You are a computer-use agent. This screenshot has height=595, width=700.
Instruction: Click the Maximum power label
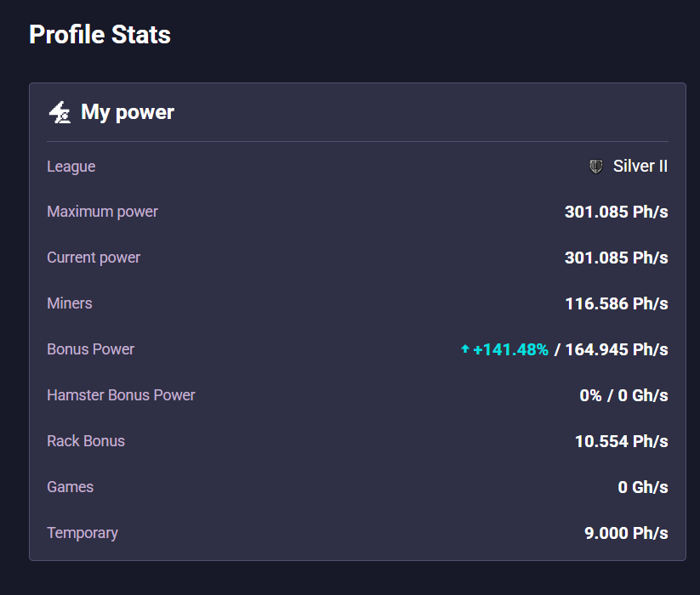(x=102, y=212)
